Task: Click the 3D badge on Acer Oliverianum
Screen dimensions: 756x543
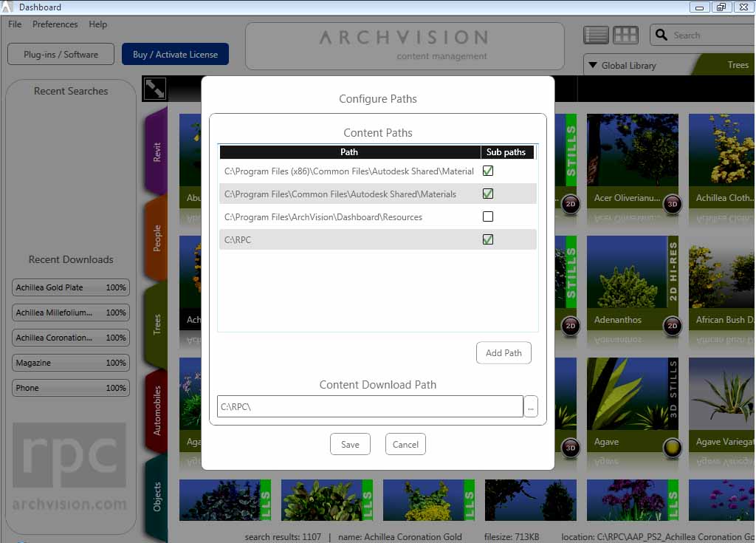Action: 672,204
